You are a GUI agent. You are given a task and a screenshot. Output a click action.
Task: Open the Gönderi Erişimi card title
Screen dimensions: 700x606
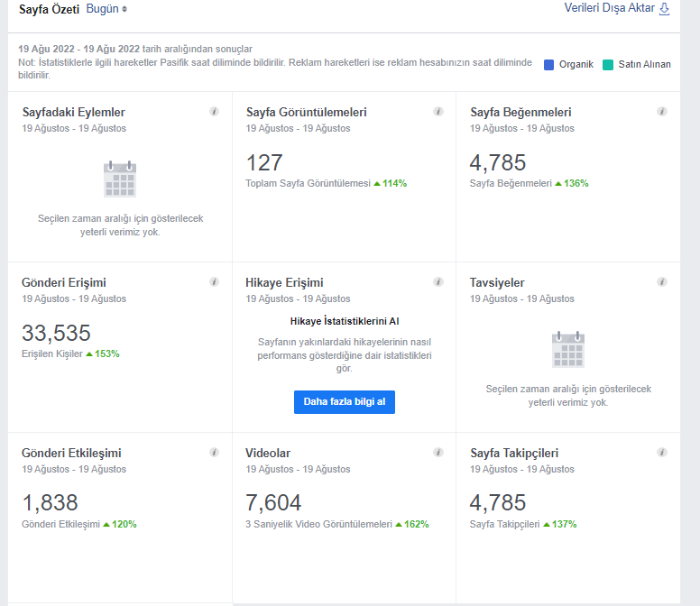coord(64,282)
